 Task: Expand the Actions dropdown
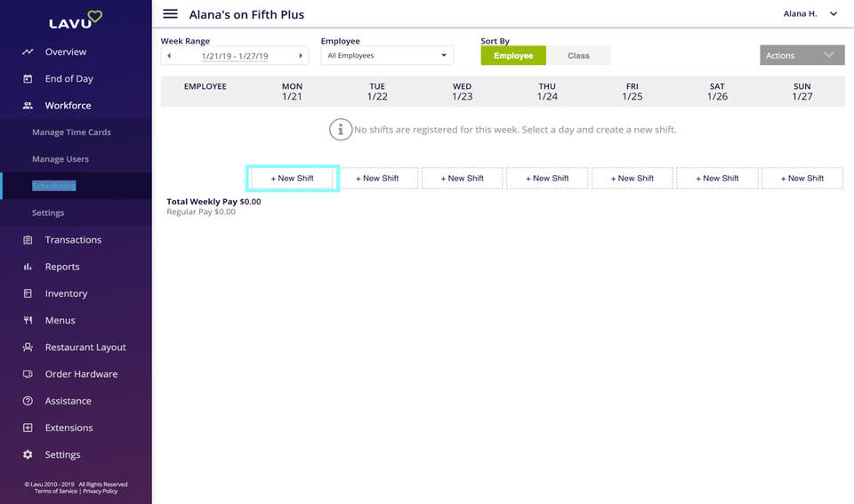tap(802, 55)
